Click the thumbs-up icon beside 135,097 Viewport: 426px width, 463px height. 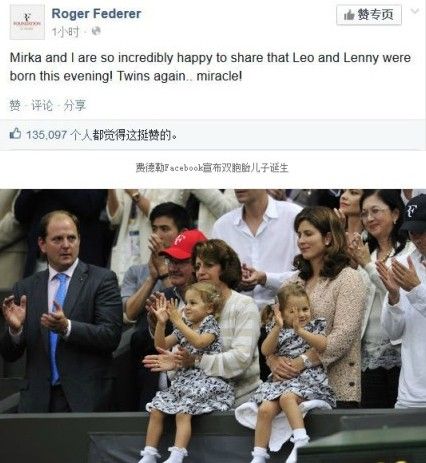[15, 134]
